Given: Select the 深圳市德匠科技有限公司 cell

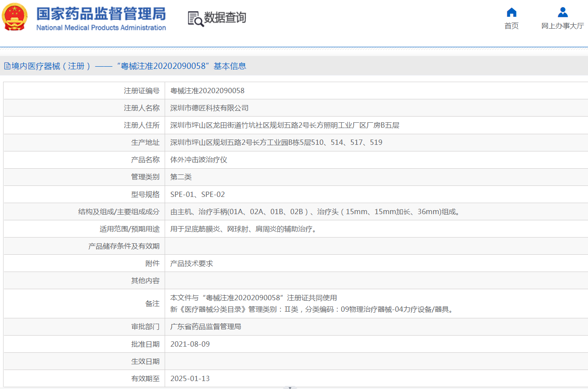Looking at the screenshot, I should tap(210, 108).
